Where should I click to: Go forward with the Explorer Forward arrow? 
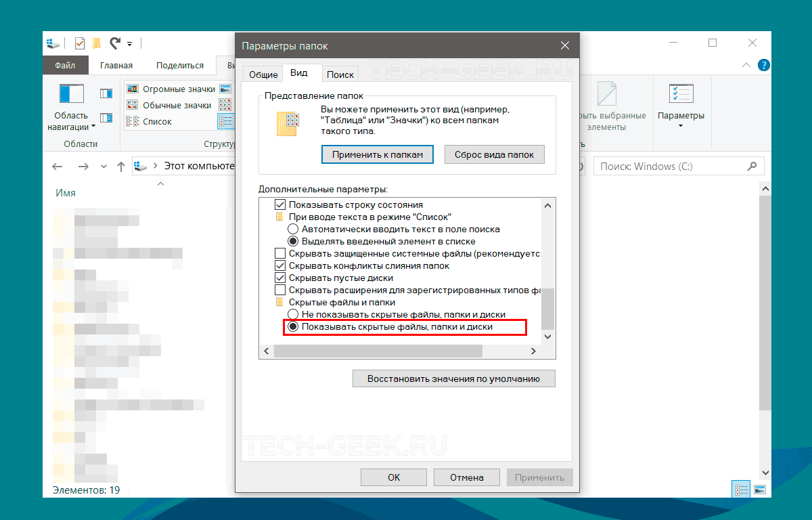[83, 167]
